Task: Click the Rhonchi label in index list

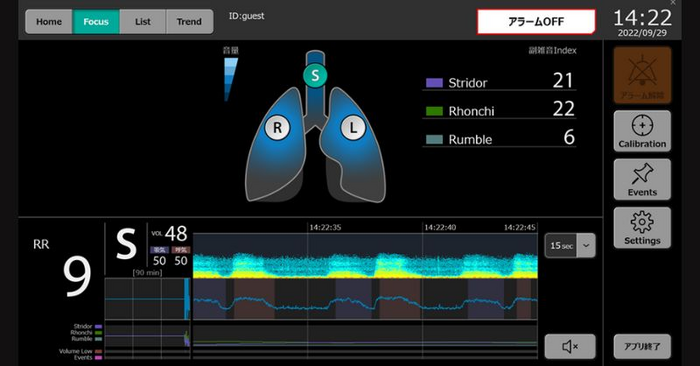Action: [471, 111]
